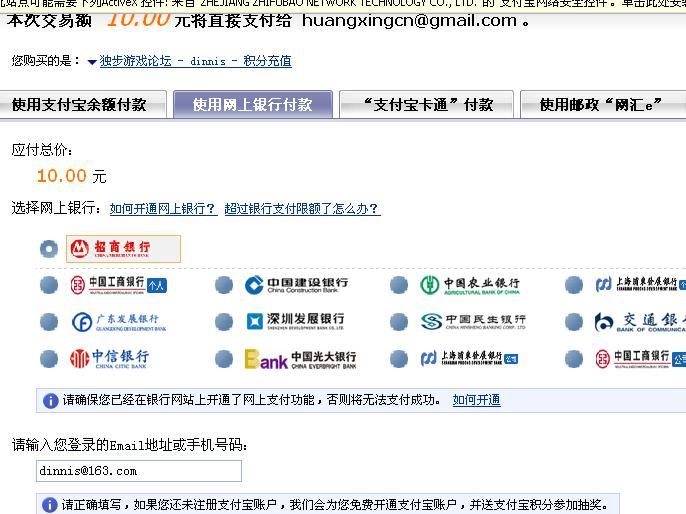Click the 深圳发展银行 logo
The image size is (686, 514).
[x=295, y=322]
